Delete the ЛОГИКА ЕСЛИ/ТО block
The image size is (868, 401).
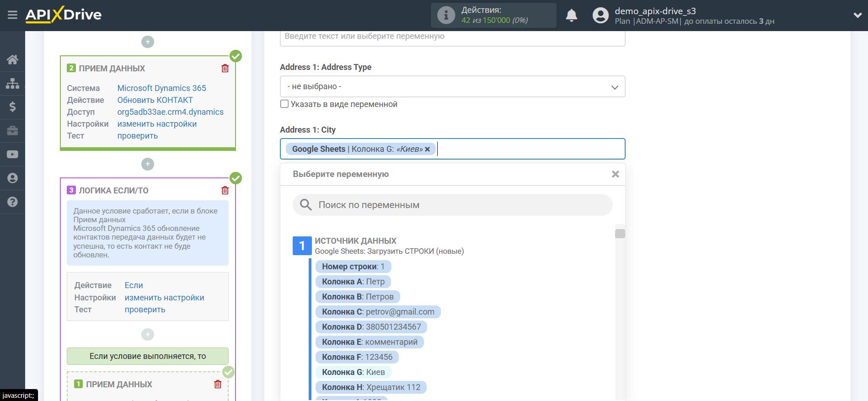pyautogui.click(x=225, y=190)
